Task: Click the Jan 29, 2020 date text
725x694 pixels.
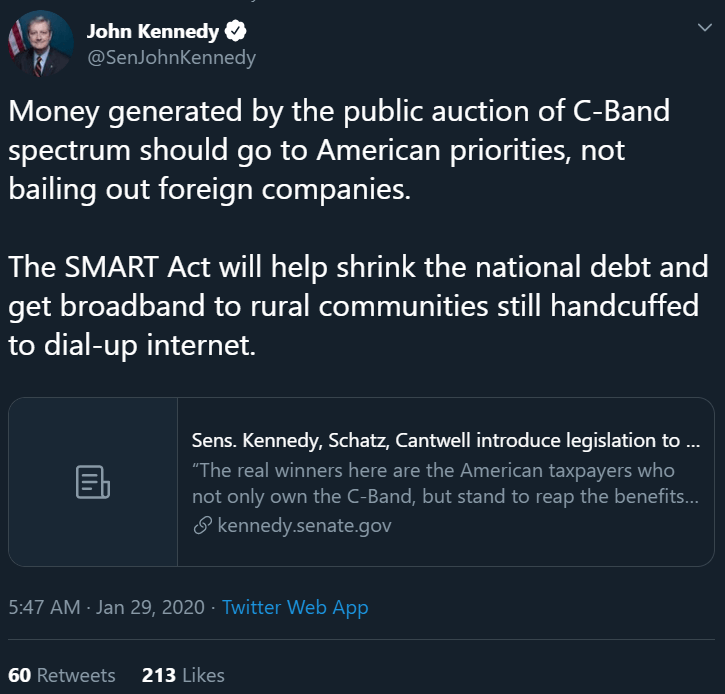Action: [149, 607]
